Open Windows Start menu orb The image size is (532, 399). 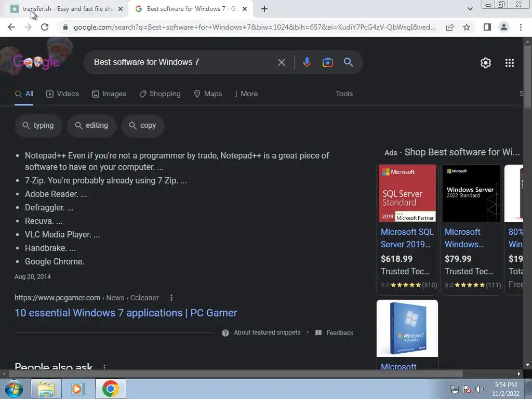[14, 389]
